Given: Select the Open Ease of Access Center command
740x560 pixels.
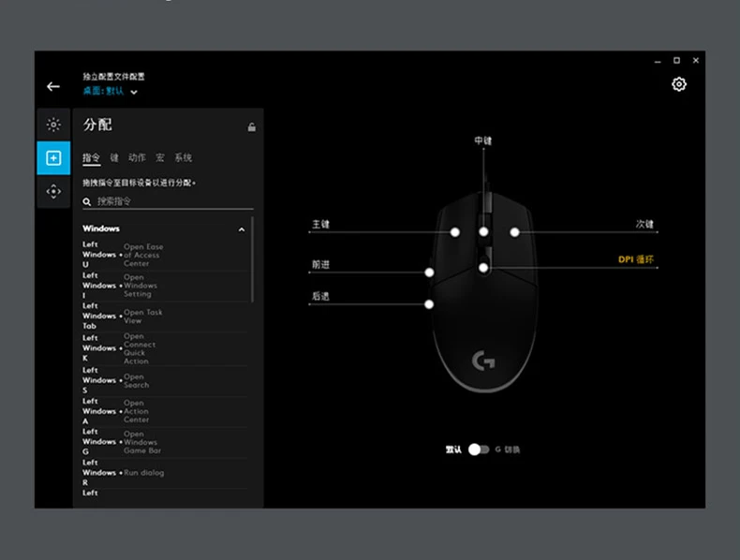Looking at the screenshot, I should [165, 255].
